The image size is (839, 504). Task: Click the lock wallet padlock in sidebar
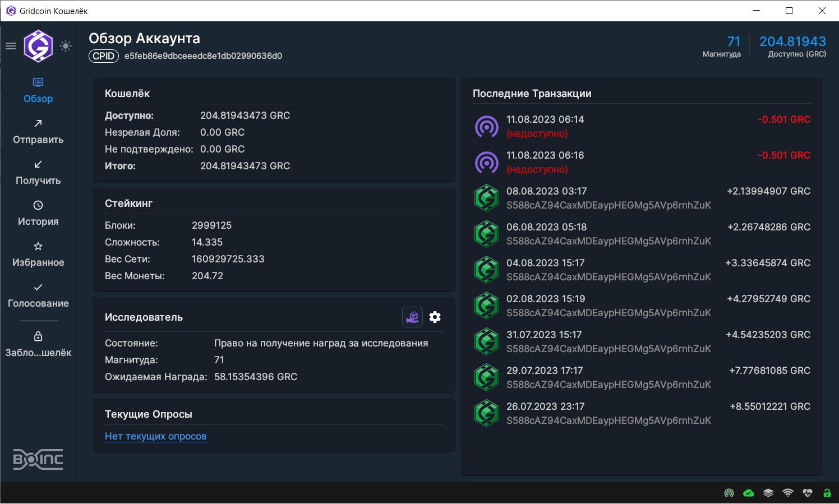(x=38, y=344)
